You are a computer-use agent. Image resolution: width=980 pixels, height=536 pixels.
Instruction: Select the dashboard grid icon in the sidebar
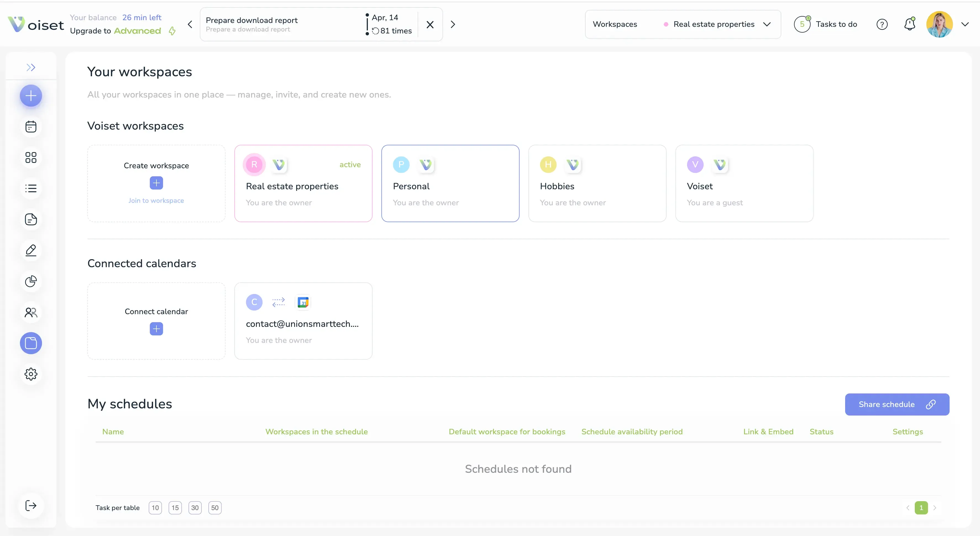click(x=30, y=157)
